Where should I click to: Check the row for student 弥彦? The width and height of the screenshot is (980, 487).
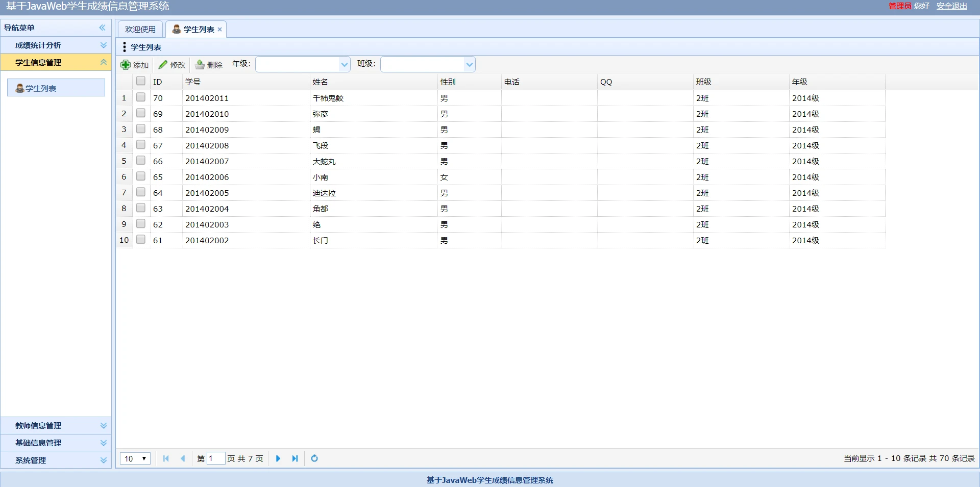(x=141, y=113)
